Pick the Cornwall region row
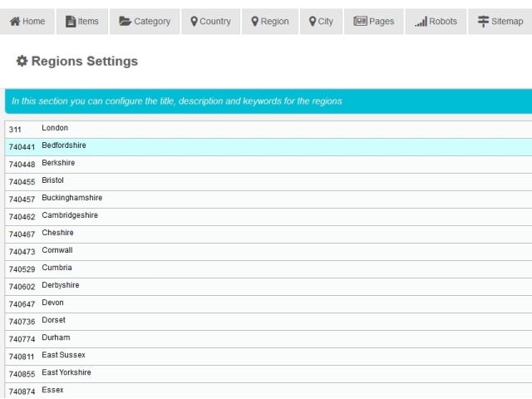Viewport: 532px width, 399px height. click(x=57, y=251)
